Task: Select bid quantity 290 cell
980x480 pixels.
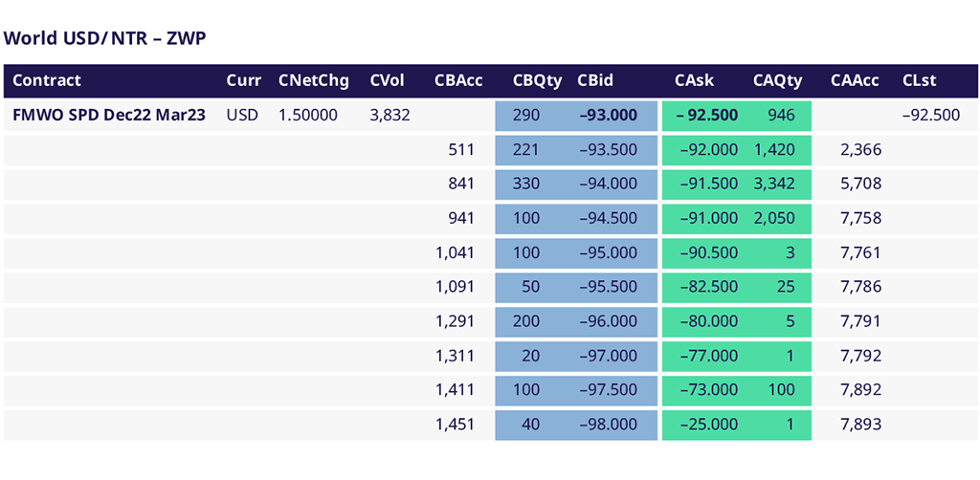Action: coord(526,116)
